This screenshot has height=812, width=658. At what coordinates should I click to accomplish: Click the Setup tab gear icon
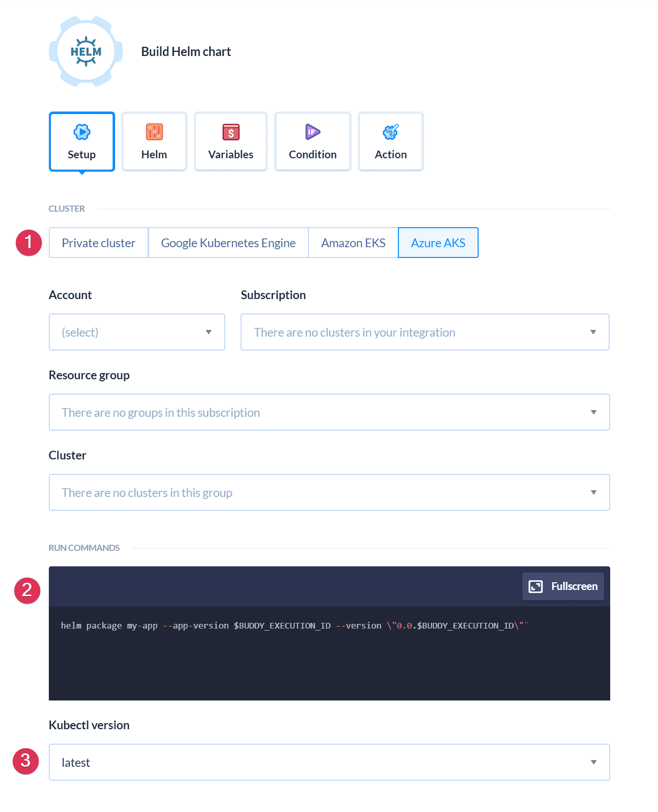pyautogui.click(x=82, y=132)
